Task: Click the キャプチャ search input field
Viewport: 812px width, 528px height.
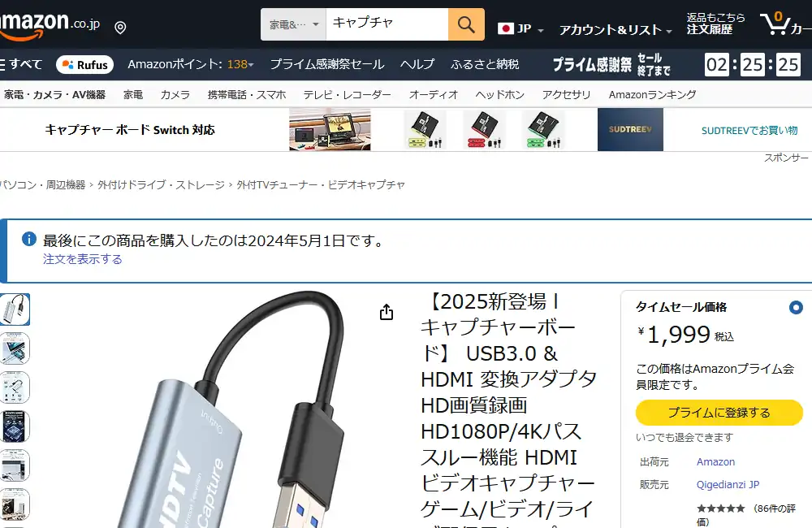Action: pyautogui.click(x=387, y=24)
